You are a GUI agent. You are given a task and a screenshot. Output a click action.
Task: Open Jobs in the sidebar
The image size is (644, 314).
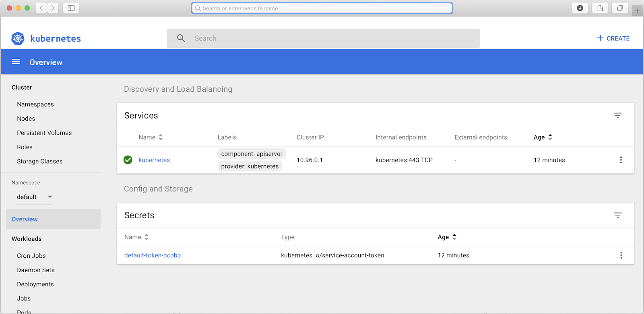click(x=24, y=298)
